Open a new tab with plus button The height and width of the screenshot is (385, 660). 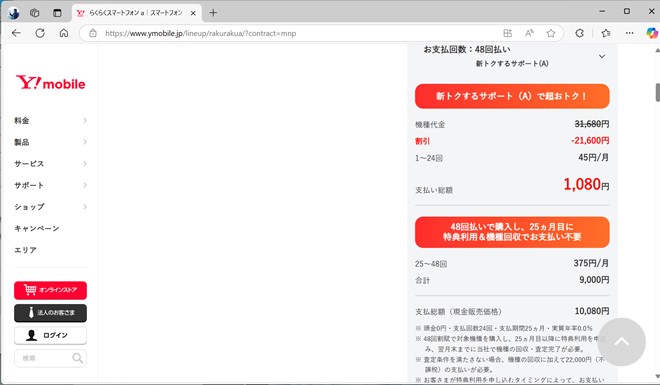(213, 13)
